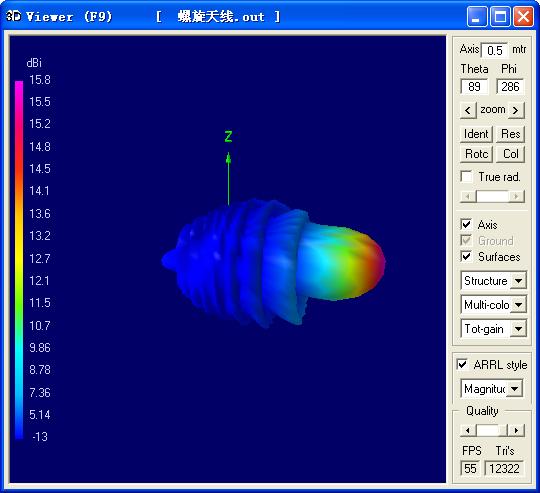This screenshot has width=540, height=493.
Task: Click the Quality slider track
Action: coord(492,430)
